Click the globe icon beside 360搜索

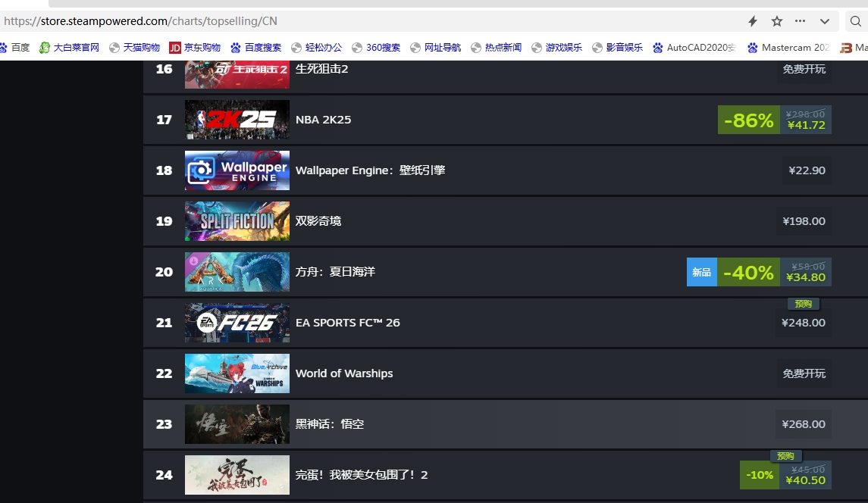pyautogui.click(x=357, y=48)
